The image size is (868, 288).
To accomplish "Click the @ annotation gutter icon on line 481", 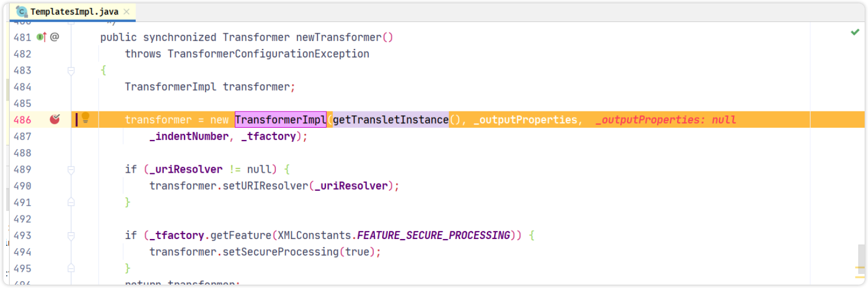I will point(55,37).
